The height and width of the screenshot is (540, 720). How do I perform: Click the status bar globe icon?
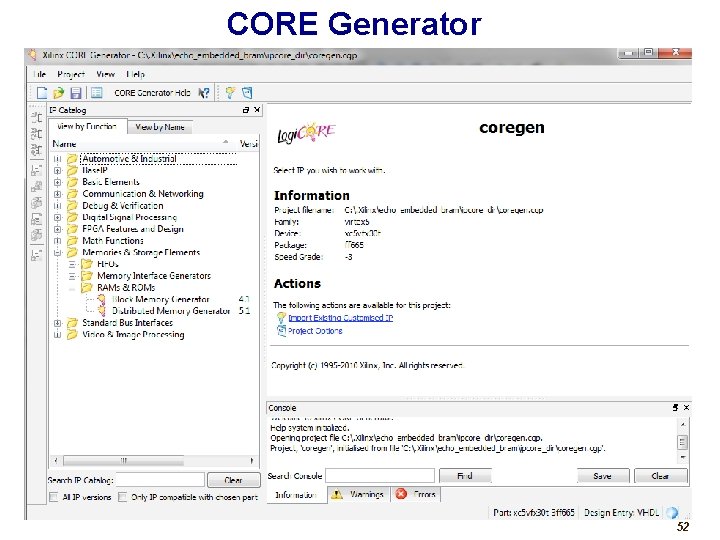(672, 512)
